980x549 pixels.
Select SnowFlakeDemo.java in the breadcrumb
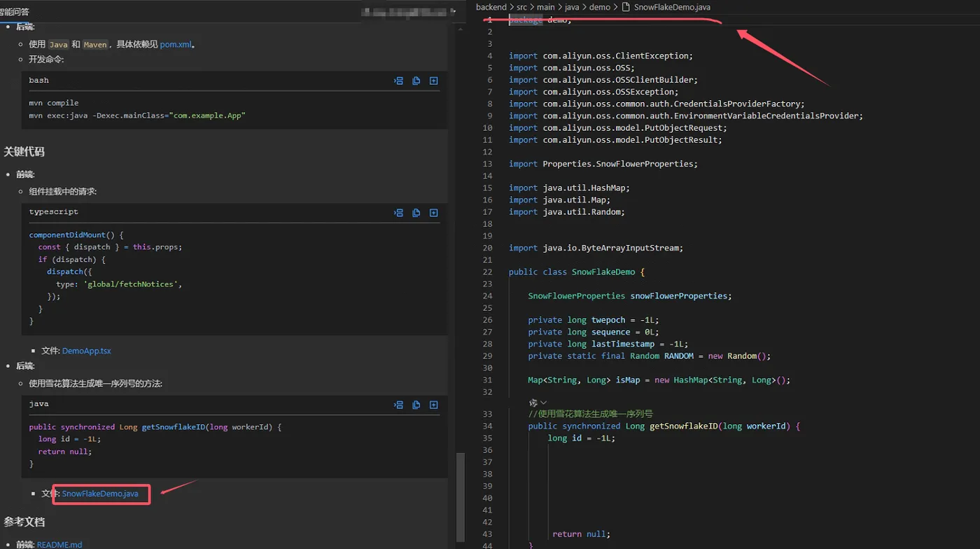click(672, 7)
